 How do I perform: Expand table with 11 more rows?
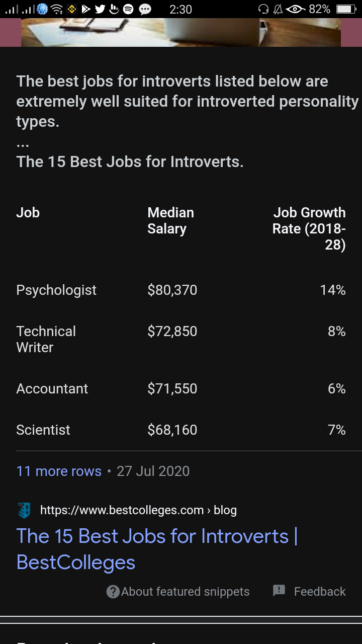(59, 471)
